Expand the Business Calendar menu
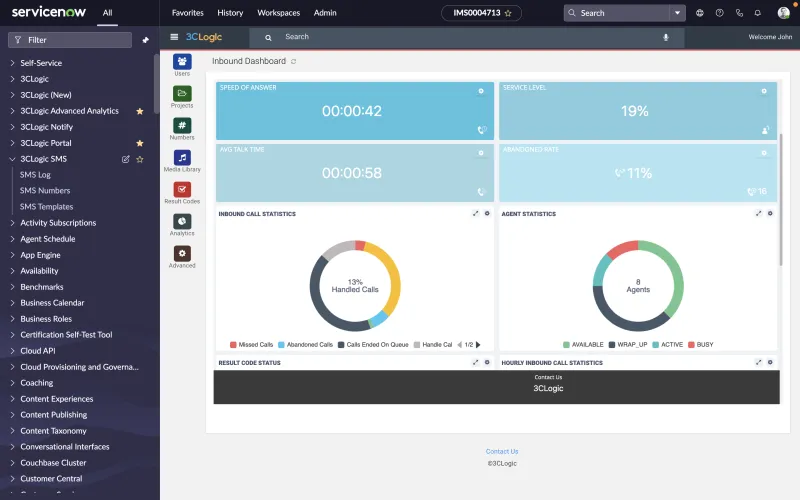 pyautogui.click(x=12, y=303)
